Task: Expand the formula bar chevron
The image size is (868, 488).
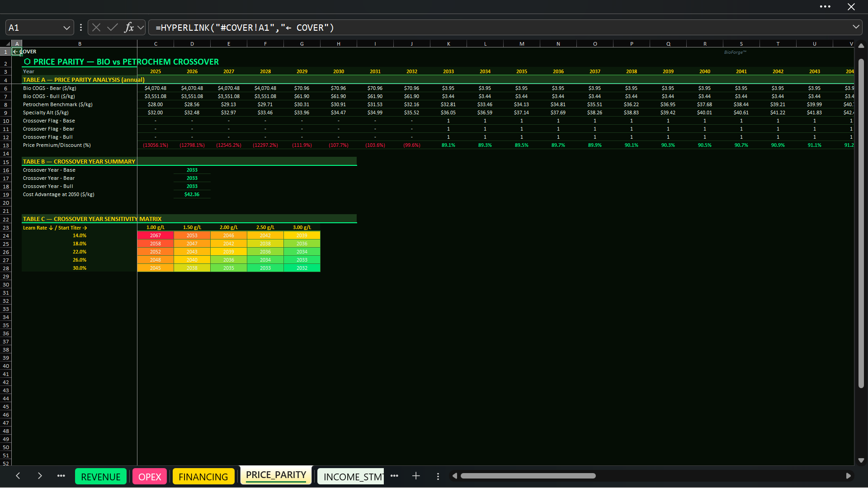Action: point(856,27)
